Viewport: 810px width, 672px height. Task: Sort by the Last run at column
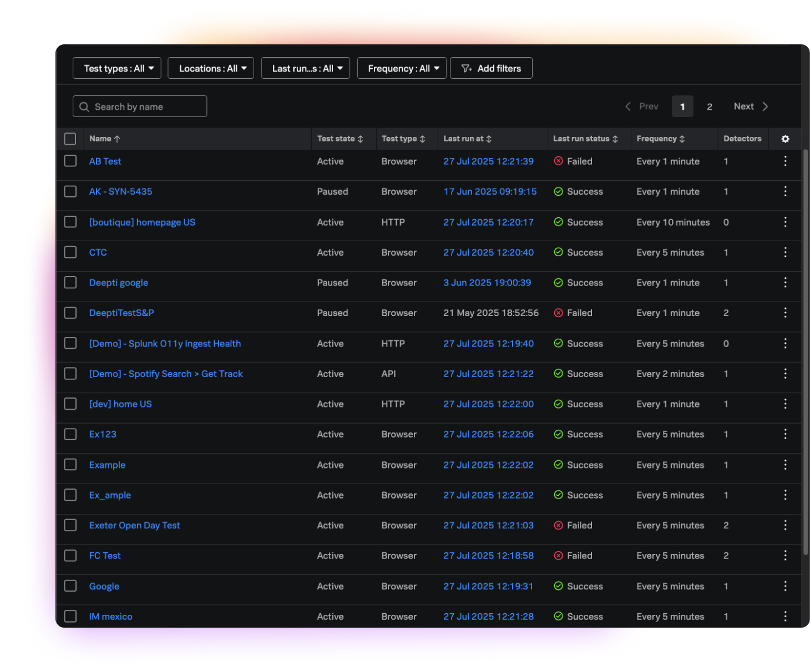coord(467,139)
